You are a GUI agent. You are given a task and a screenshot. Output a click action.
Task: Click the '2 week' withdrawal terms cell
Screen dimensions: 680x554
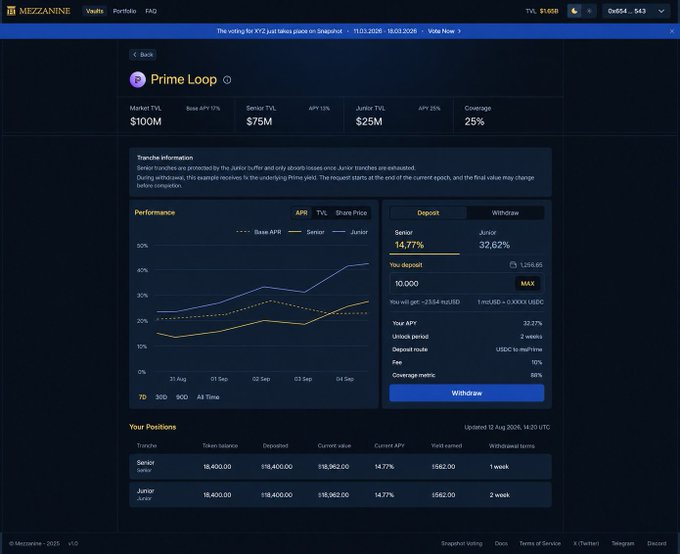[500, 495]
